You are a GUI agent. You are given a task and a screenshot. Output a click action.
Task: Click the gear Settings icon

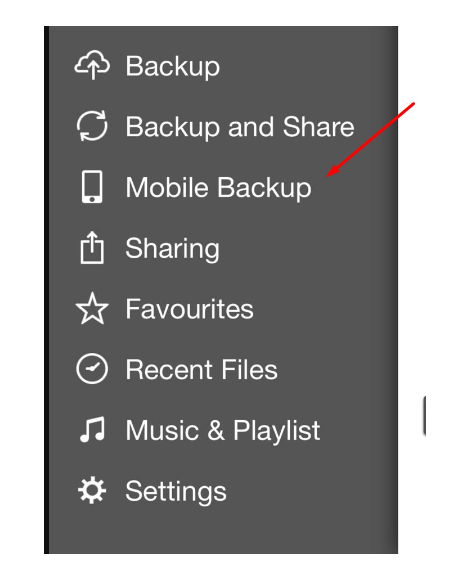pyautogui.click(x=92, y=490)
